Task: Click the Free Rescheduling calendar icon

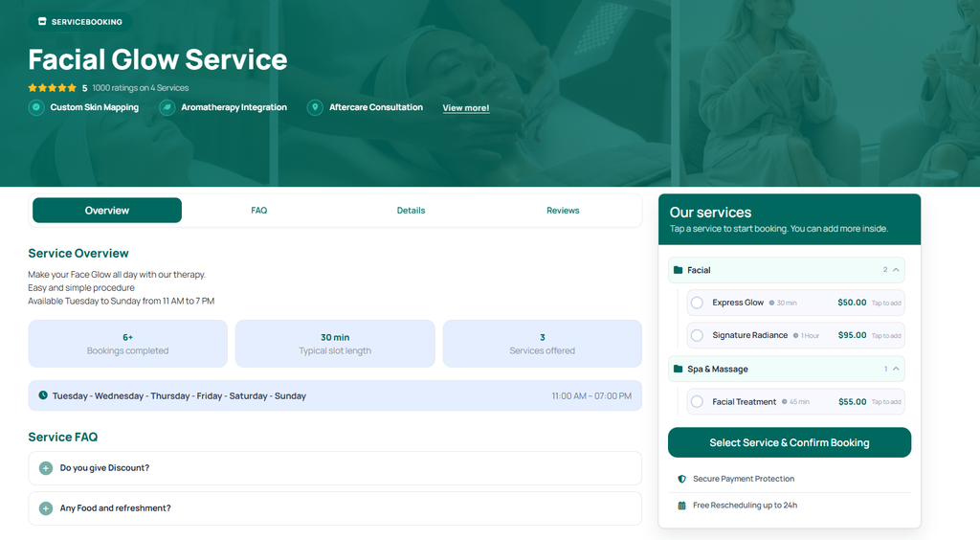Action: pyautogui.click(x=681, y=505)
